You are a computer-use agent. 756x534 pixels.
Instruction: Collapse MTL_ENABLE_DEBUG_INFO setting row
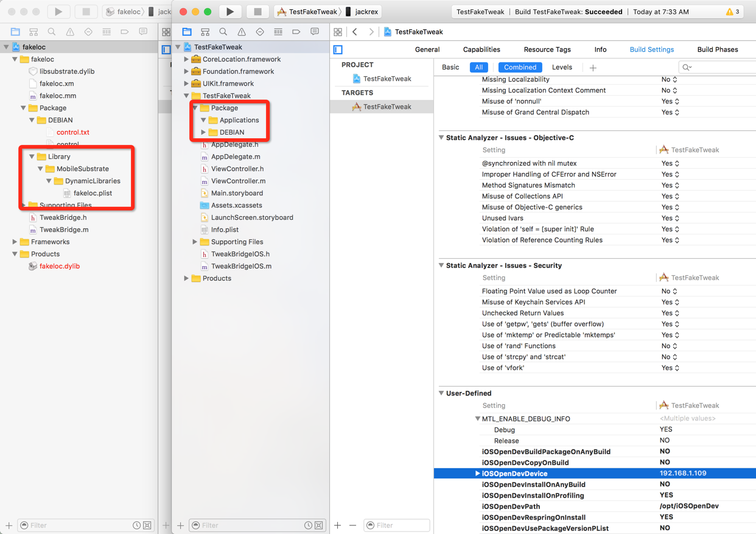tap(477, 419)
